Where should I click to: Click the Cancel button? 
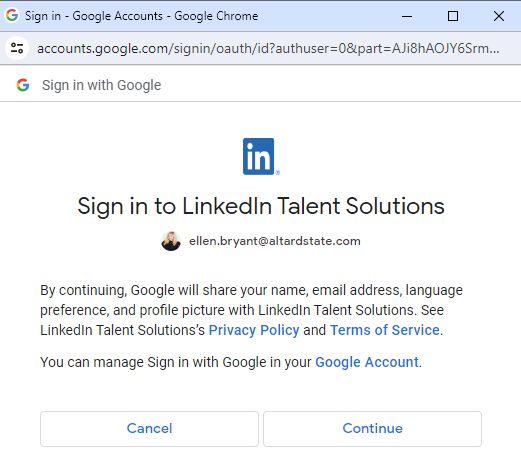(149, 429)
